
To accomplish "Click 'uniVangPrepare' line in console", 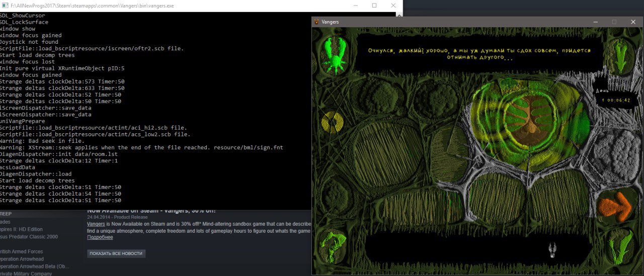I will tap(22, 121).
